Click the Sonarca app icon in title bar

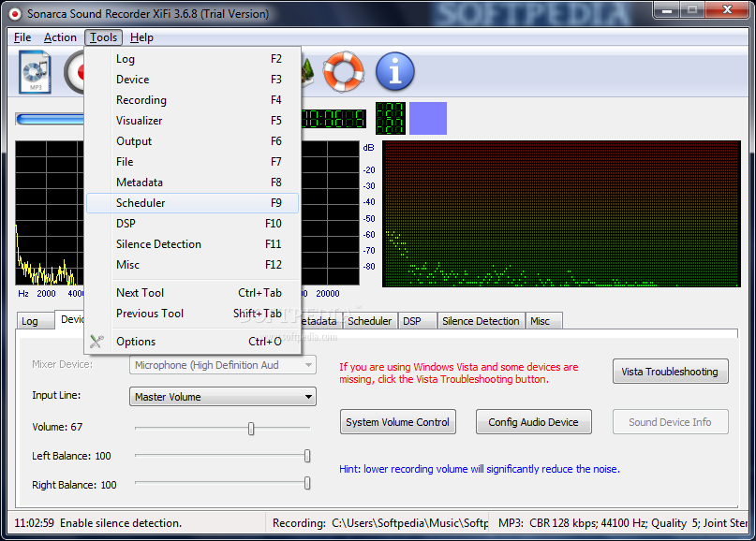pos(15,14)
